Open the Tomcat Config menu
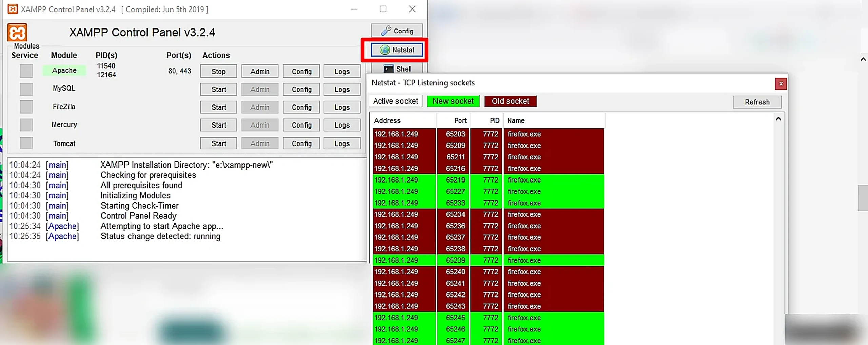868x345 pixels. tap(301, 143)
